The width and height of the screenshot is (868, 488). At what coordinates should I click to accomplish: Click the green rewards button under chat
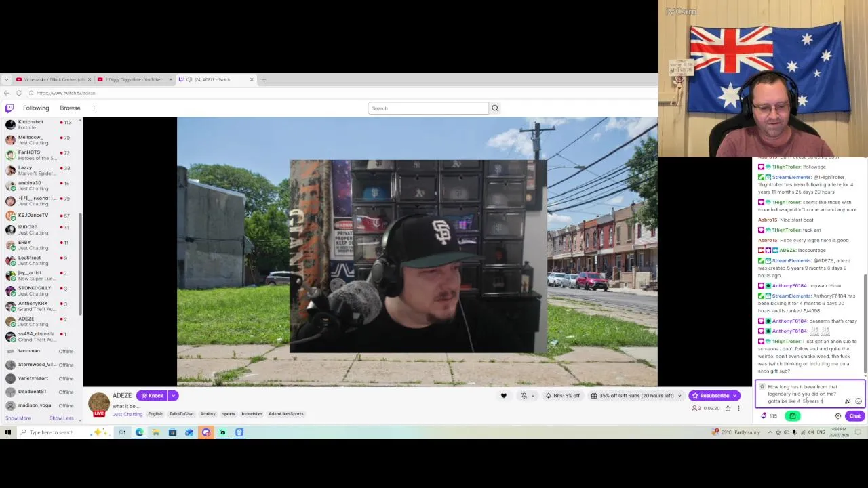click(792, 416)
